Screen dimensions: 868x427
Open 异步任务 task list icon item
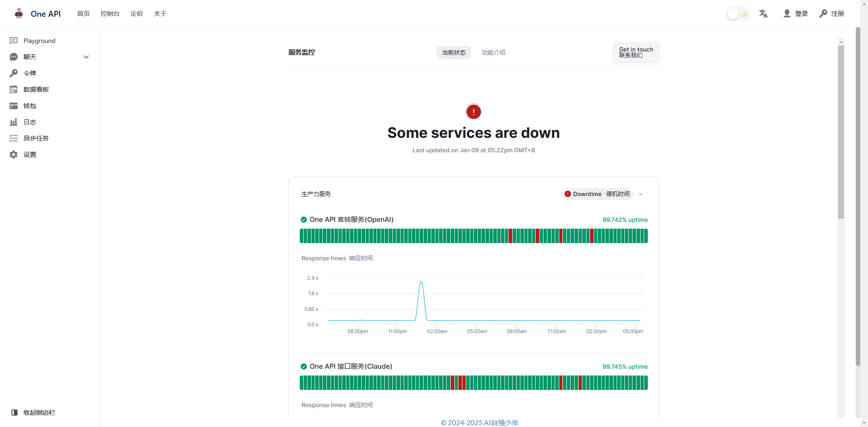[x=14, y=138]
